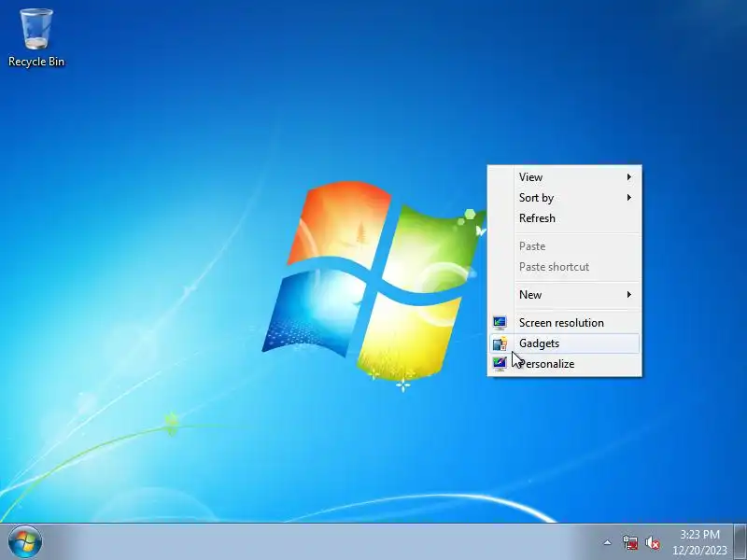
Task: Open the clock showing 3:23 PM
Action: [x=699, y=542]
